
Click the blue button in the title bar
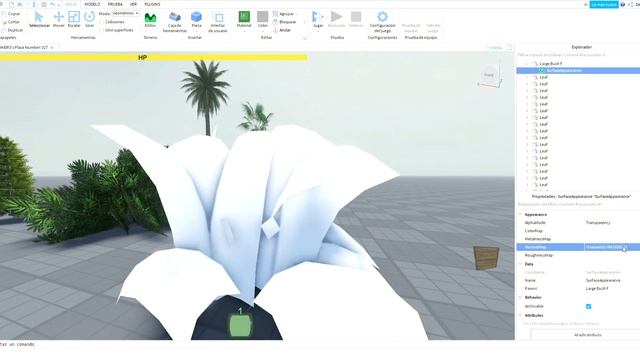604,4
